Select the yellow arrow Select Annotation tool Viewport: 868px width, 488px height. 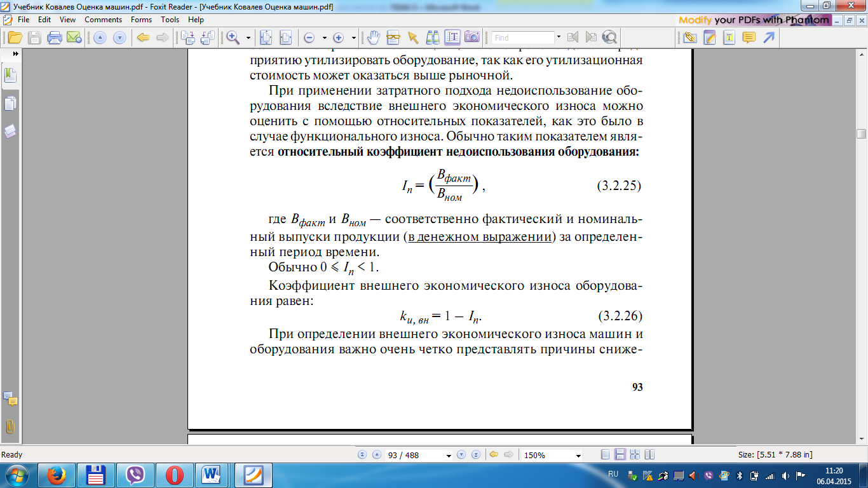(412, 37)
